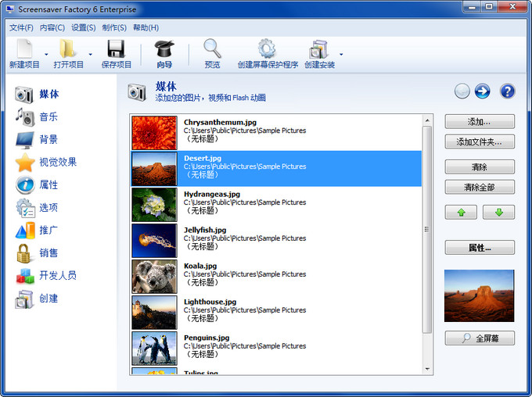Select 视觉效果 star icon in sidebar

(x=25, y=163)
